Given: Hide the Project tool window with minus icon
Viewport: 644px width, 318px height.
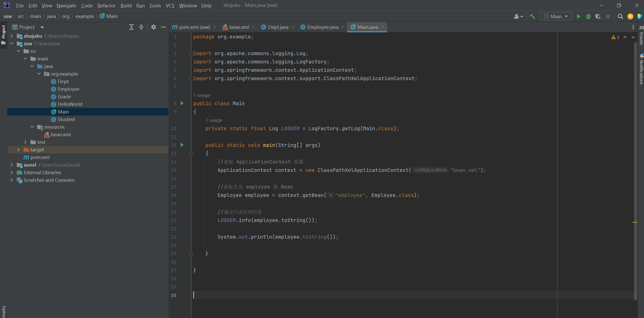Looking at the screenshot, I should pos(163,27).
